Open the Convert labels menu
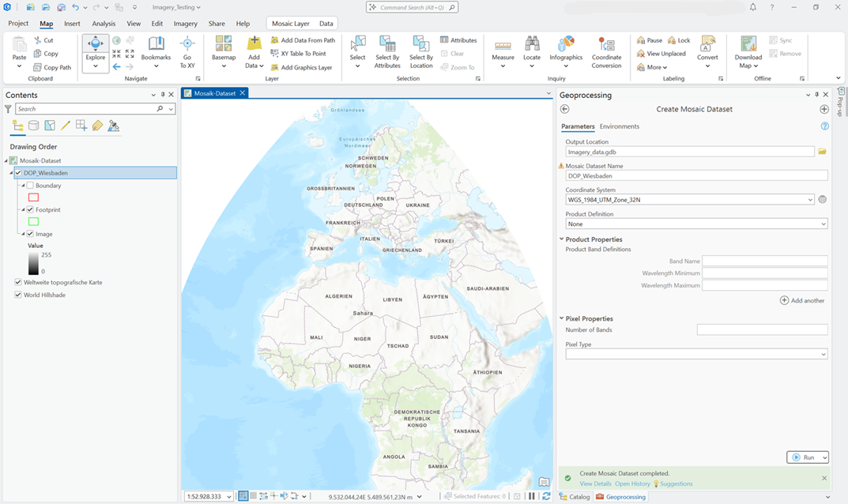Screen dimensions: 848x504 coord(707,52)
